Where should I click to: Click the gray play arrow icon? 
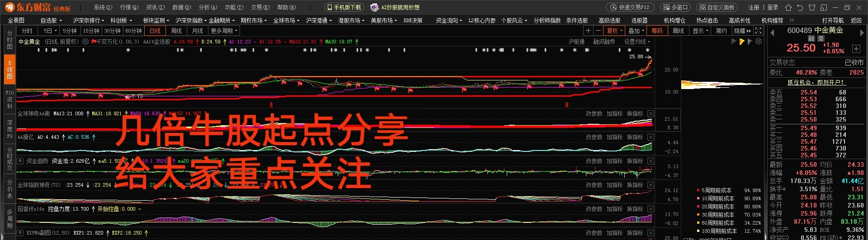coord(750,42)
